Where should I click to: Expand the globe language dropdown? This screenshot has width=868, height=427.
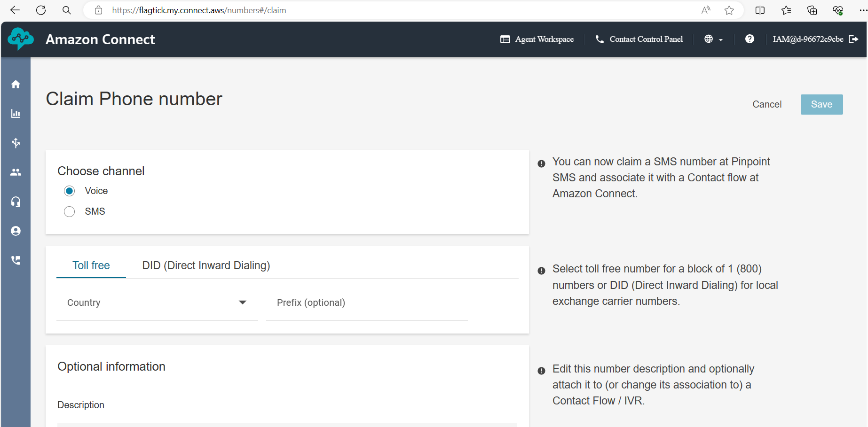(713, 39)
